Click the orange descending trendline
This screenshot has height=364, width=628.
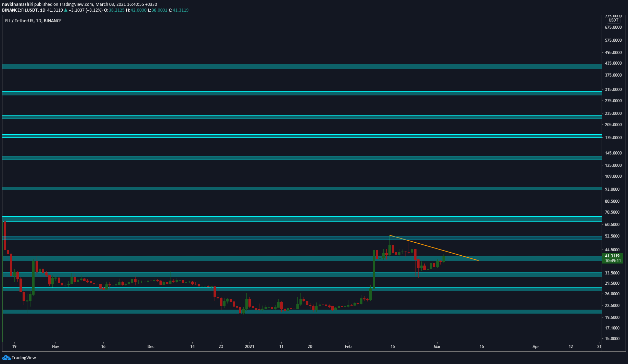(434, 248)
